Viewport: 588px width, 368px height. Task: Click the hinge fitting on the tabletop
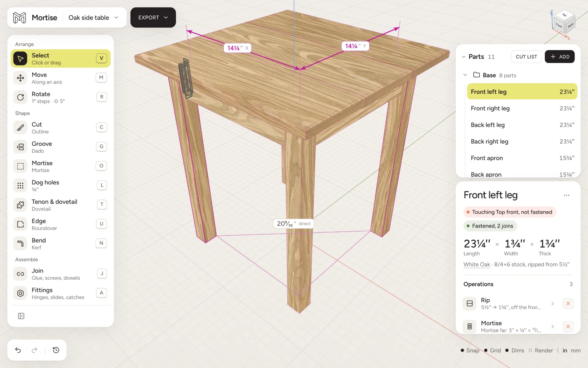[x=186, y=78]
